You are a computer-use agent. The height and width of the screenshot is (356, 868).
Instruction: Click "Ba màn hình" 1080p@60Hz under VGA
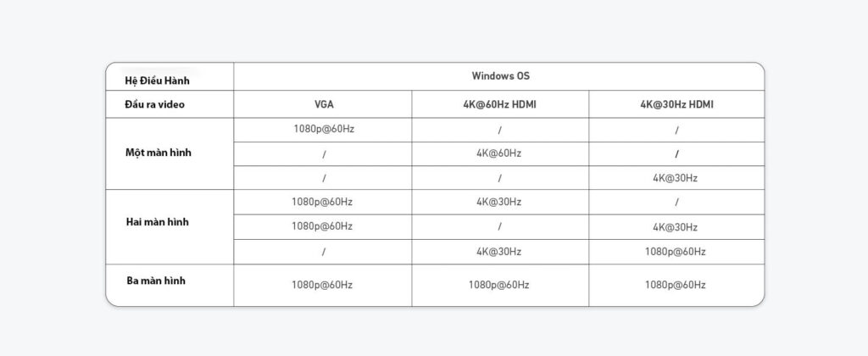coord(322,286)
